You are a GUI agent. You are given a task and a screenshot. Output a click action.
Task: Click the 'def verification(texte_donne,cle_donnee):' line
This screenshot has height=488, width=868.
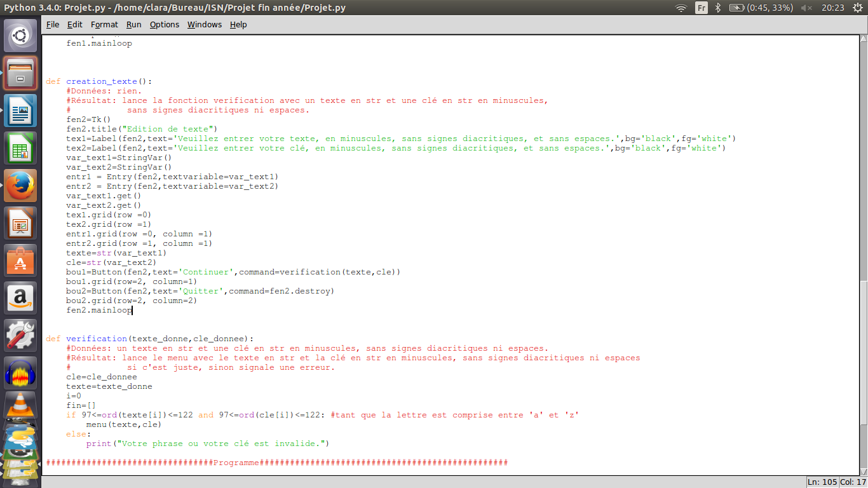[149, 339]
